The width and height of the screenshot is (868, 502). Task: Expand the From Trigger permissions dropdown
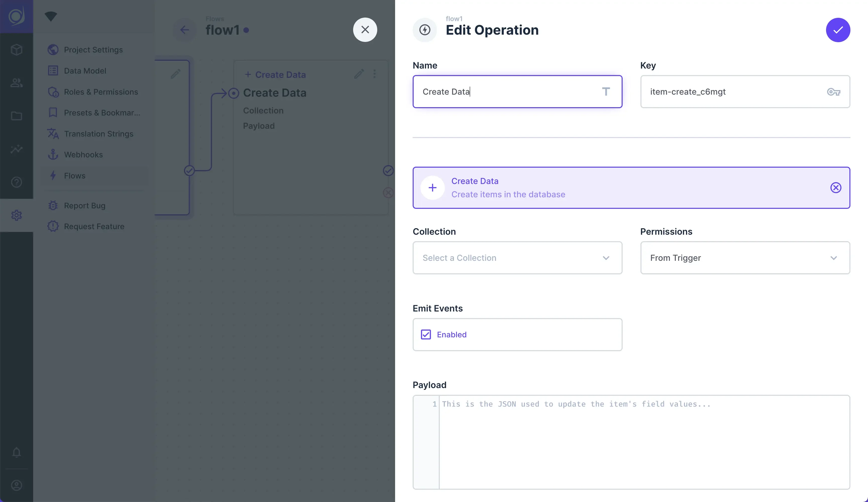pyautogui.click(x=745, y=258)
